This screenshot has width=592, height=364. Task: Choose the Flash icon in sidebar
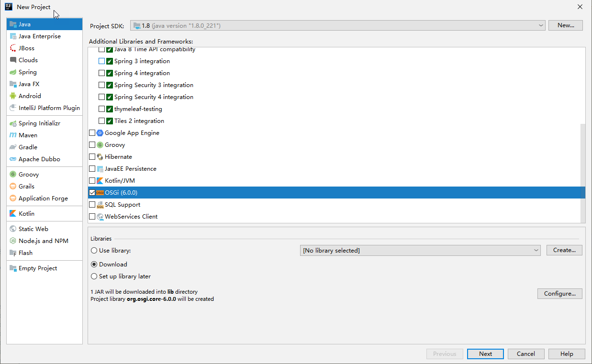[x=13, y=253]
